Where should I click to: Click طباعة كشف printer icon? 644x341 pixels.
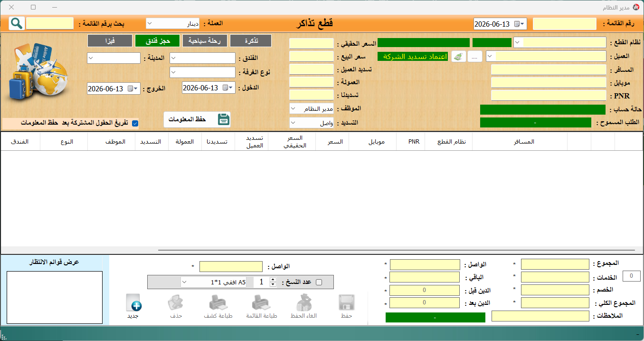coord(218,303)
